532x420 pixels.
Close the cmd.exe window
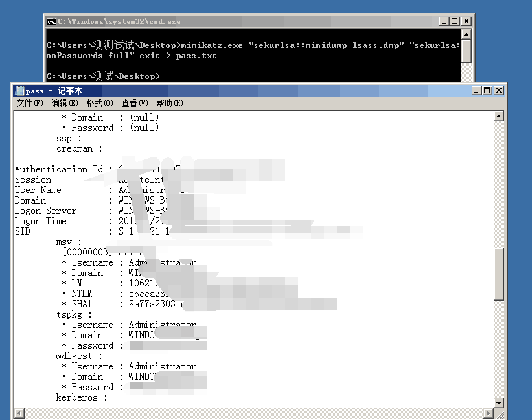tap(467, 21)
